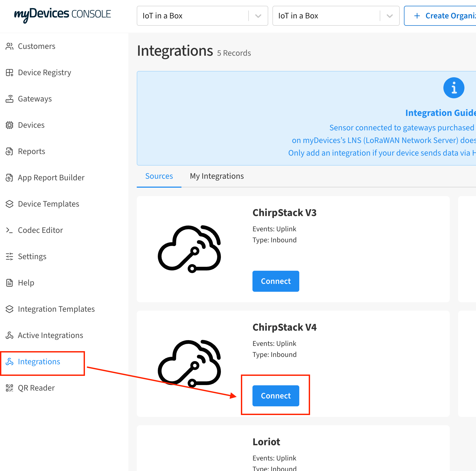Open QR Reader
Image resolution: width=476 pixels, height=471 pixels.
pyautogui.click(x=36, y=388)
